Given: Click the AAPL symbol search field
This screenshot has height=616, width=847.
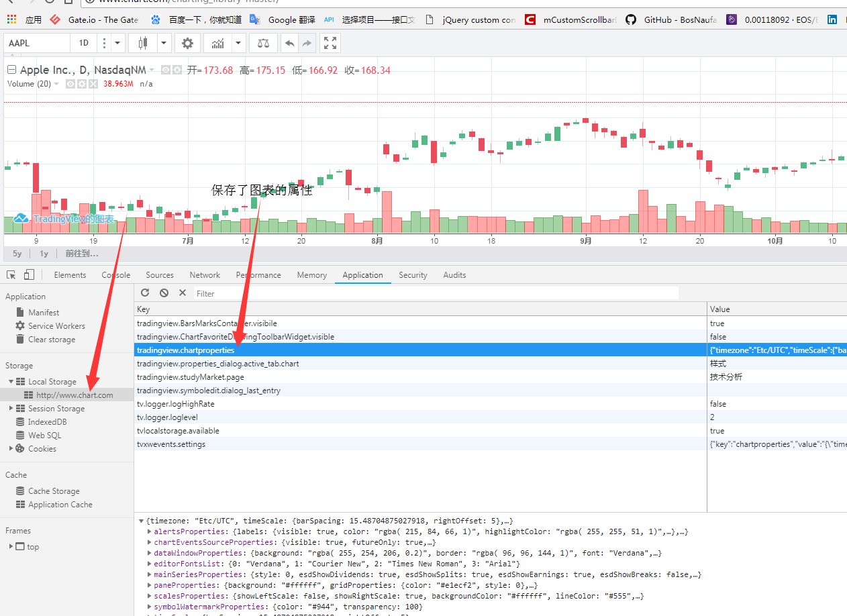Looking at the screenshot, I should click(x=37, y=43).
